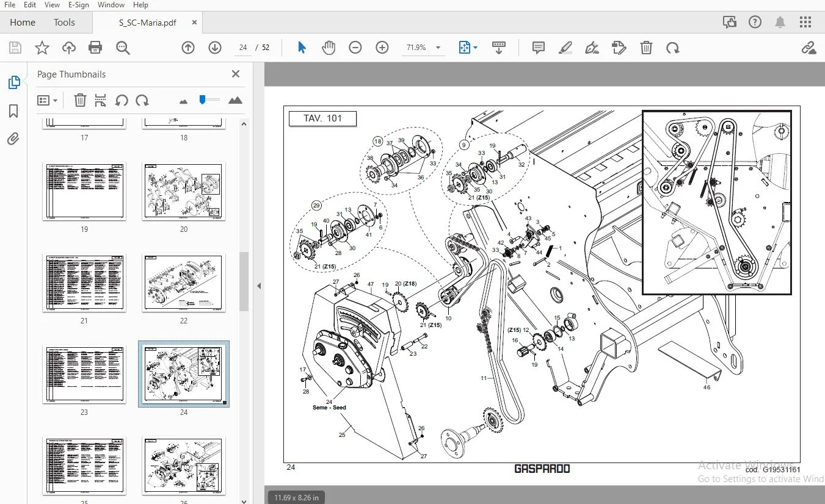The image size is (825, 504).
Task: Click the print pages icon in the thumbnails panel
Action: pos(101,100)
